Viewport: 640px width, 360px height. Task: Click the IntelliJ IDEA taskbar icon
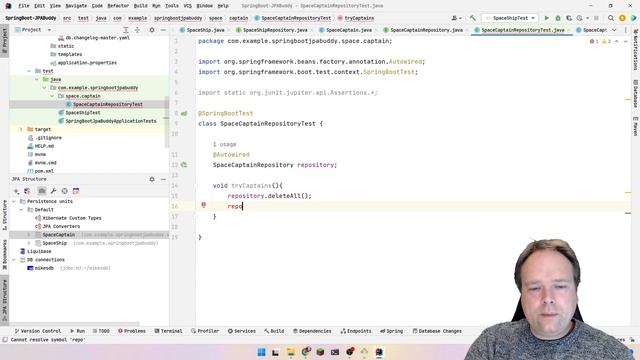pyautogui.click(x=379, y=352)
